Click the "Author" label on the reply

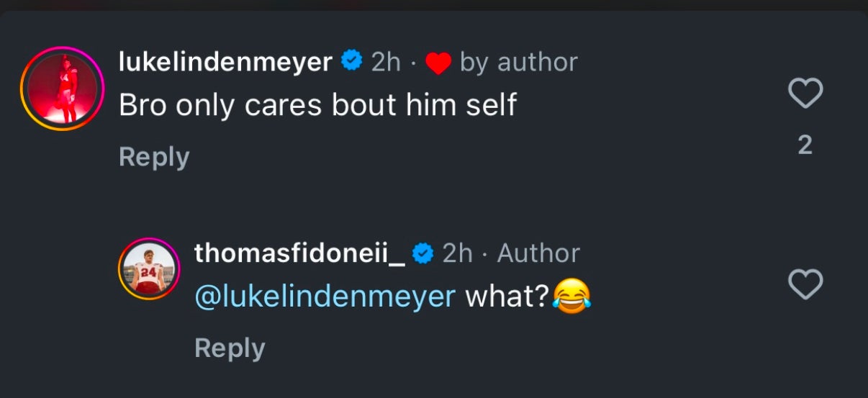[x=538, y=253]
